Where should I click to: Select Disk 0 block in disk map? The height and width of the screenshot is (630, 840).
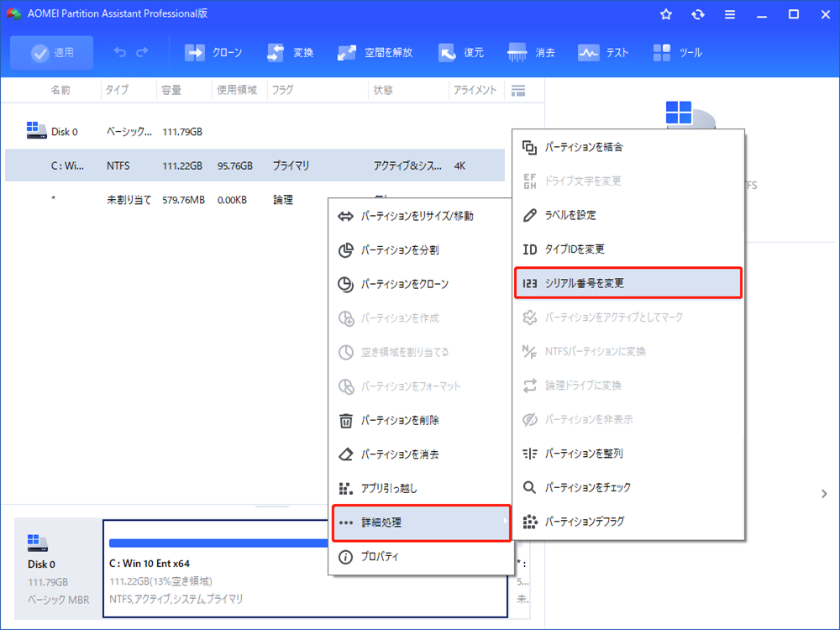(58, 569)
